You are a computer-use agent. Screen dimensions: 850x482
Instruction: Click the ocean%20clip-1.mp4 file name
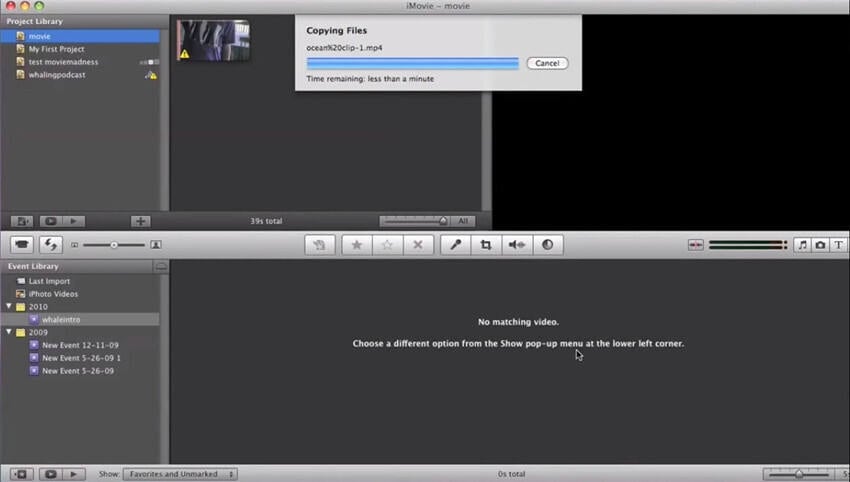(344, 48)
